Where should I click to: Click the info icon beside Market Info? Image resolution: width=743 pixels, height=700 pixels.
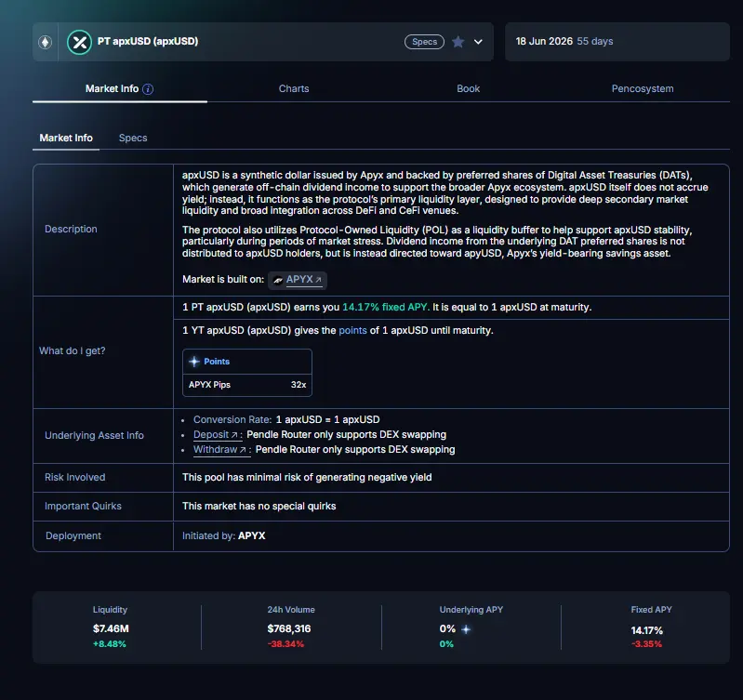point(148,89)
